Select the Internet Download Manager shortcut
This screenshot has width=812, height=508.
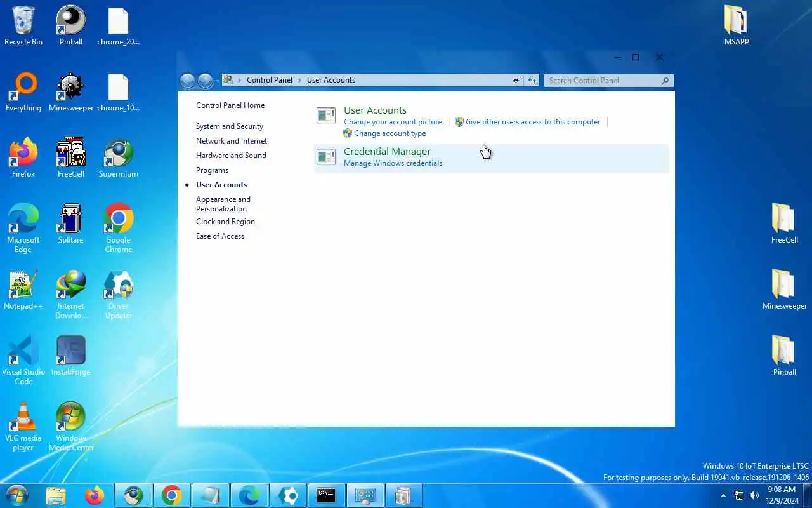coord(71,295)
